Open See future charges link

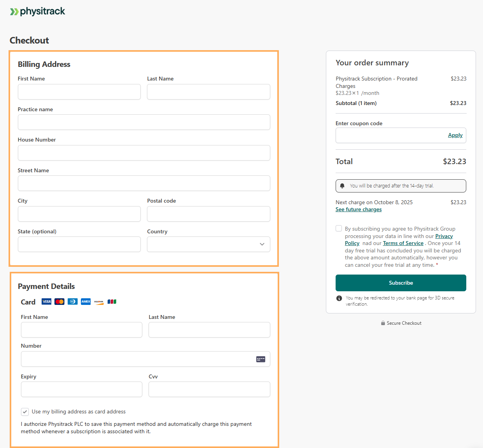pos(358,209)
